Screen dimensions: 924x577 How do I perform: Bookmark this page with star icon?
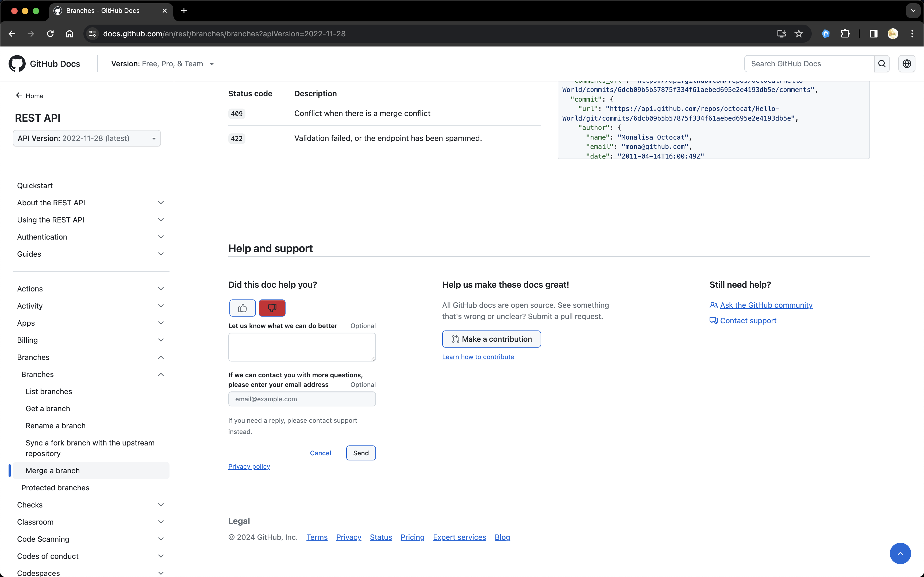coord(799,34)
